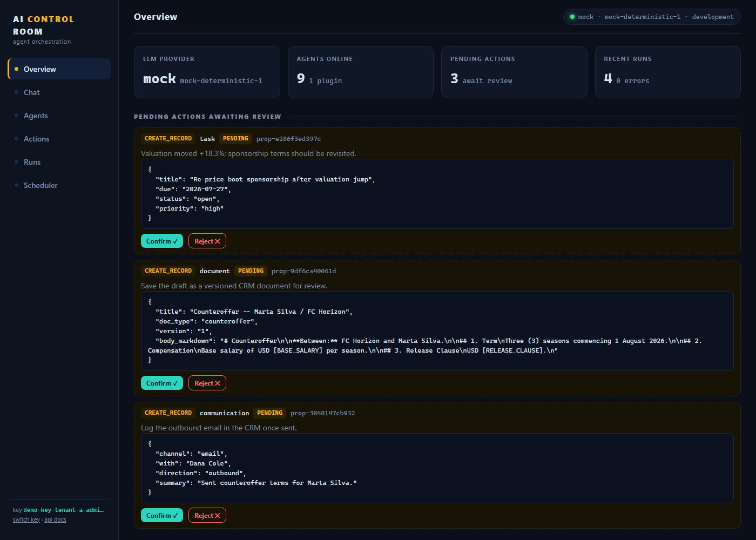Screen dimensions: 756x540
Task: Click the mock-deterministic-1 development status pill
Action: pos(652,17)
